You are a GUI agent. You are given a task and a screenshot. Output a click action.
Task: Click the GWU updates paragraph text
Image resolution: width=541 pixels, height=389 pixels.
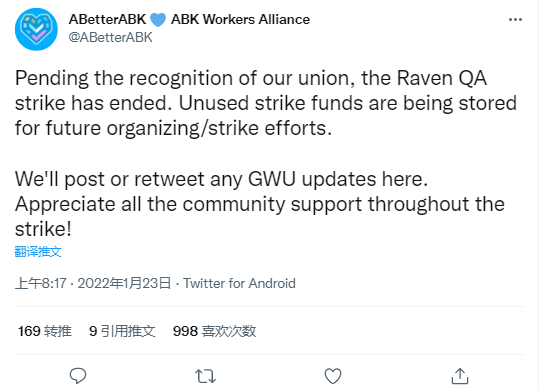point(259,204)
